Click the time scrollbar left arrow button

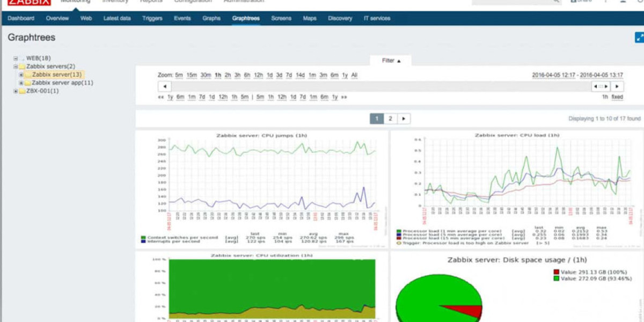click(164, 86)
